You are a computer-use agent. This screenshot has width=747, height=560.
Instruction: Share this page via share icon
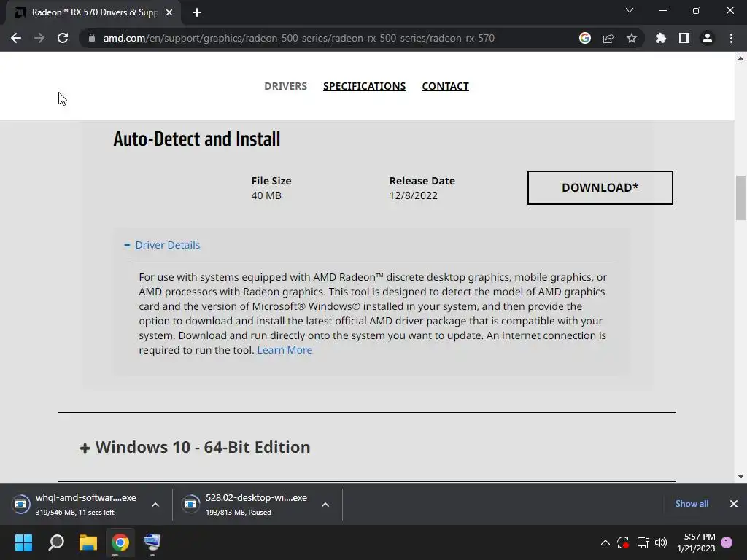(x=608, y=38)
